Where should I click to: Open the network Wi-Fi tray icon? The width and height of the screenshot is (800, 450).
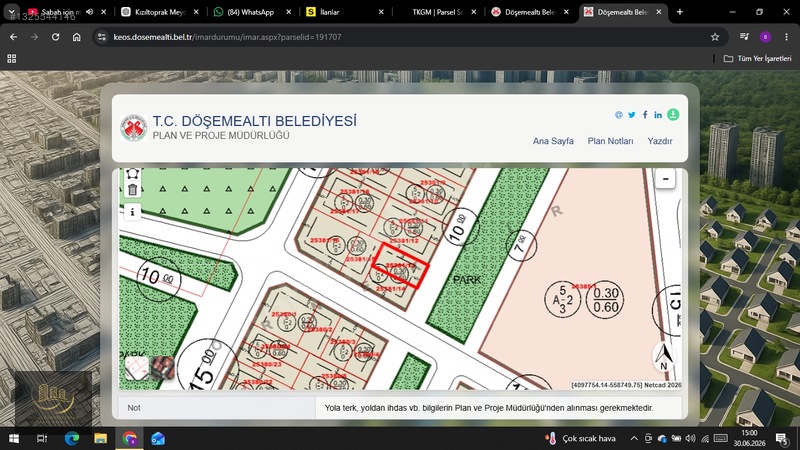coord(705,439)
